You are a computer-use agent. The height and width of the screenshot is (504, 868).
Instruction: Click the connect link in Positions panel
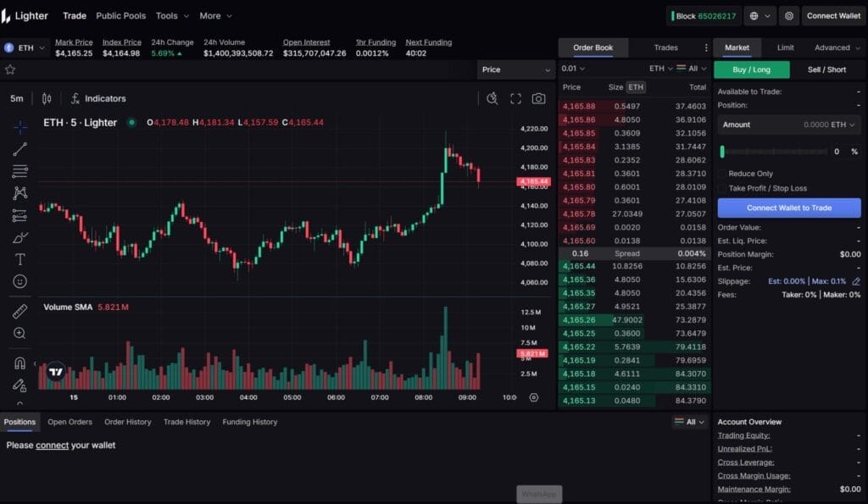(52, 446)
